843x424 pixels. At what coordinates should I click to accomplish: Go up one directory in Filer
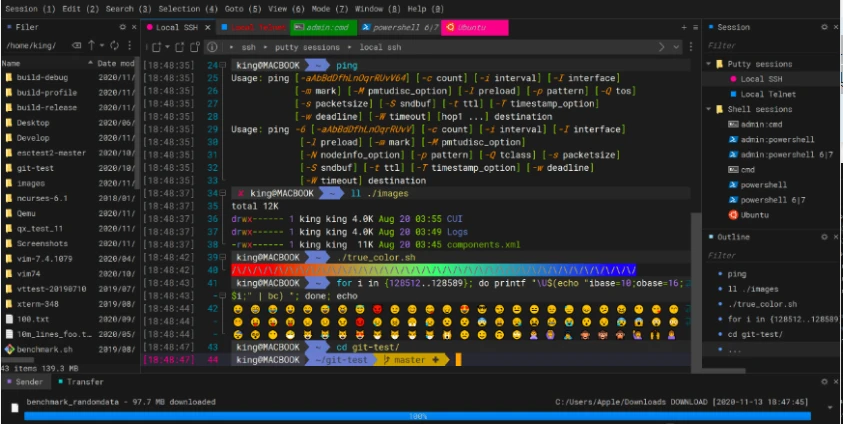[91, 46]
